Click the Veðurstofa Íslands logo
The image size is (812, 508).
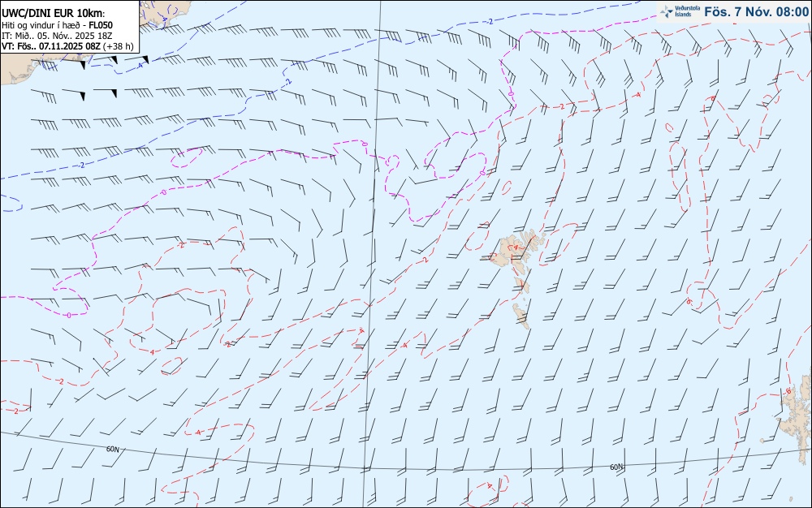(680, 11)
